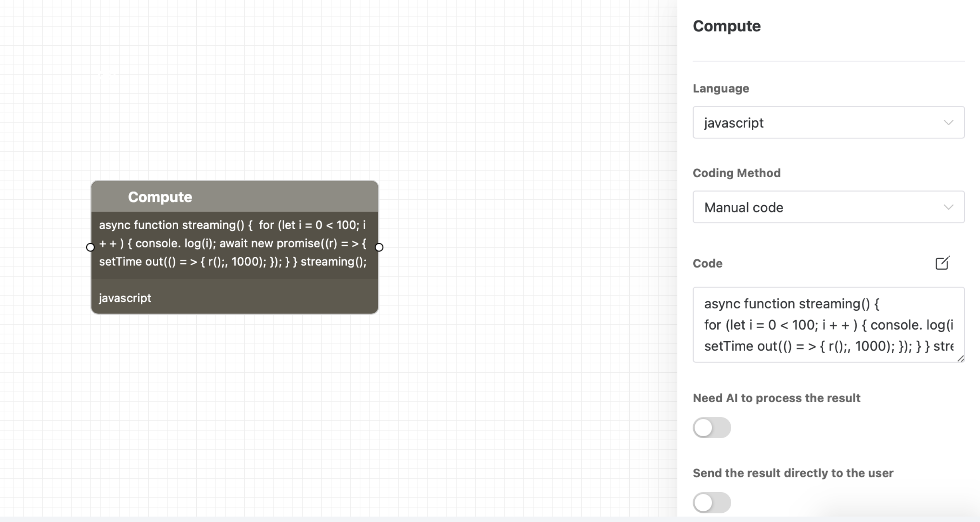Toggle Need AI to process the result
Image resolution: width=980 pixels, height=522 pixels.
pos(712,428)
